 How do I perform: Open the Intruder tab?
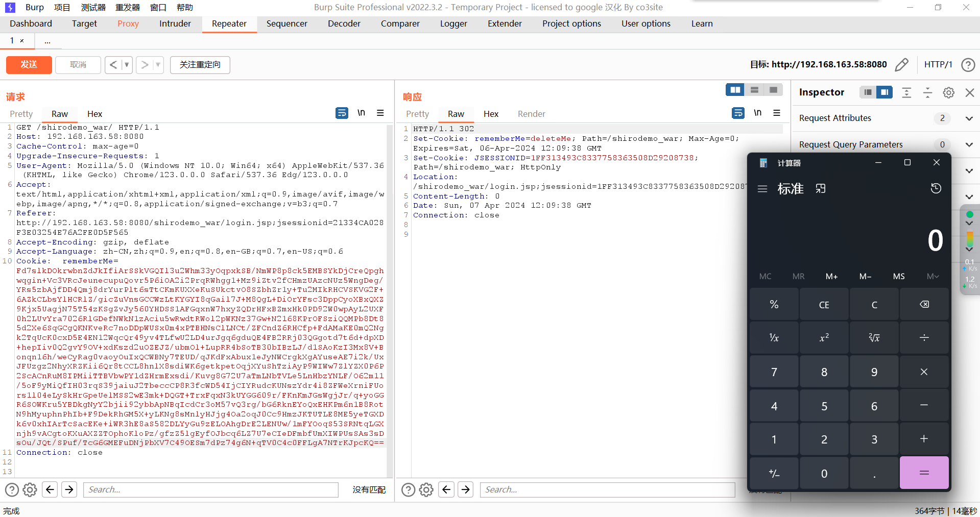(175, 23)
